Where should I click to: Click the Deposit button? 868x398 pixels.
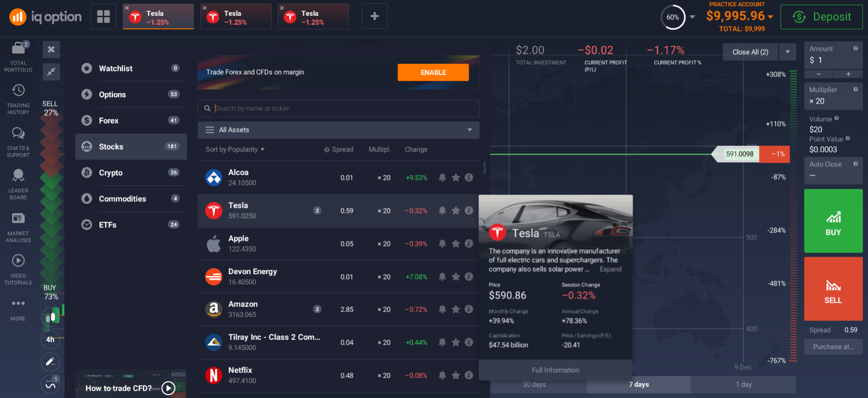[822, 17]
